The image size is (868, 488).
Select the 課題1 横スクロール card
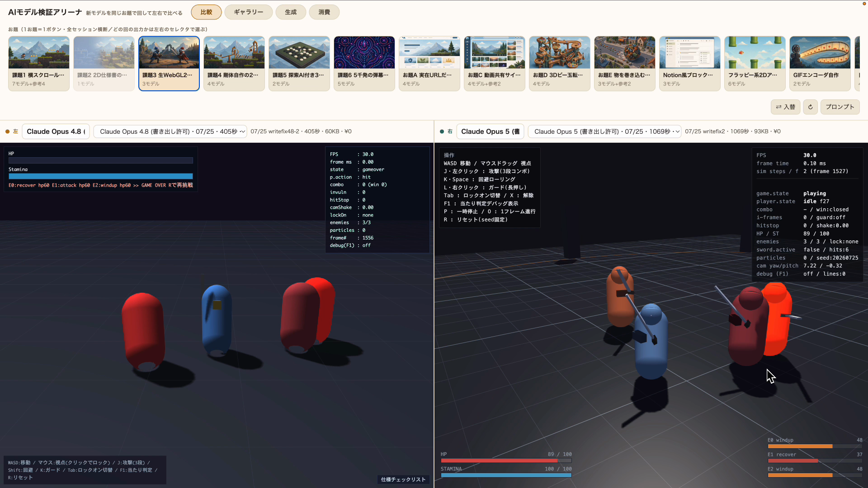point(39,64)
